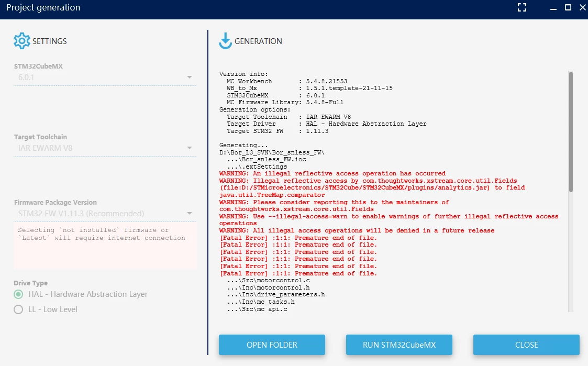Open the Target Toolchain IAR EWARM V8 dropdown
This screenshot has width=588, height=366.
click(x=105, y=148)
